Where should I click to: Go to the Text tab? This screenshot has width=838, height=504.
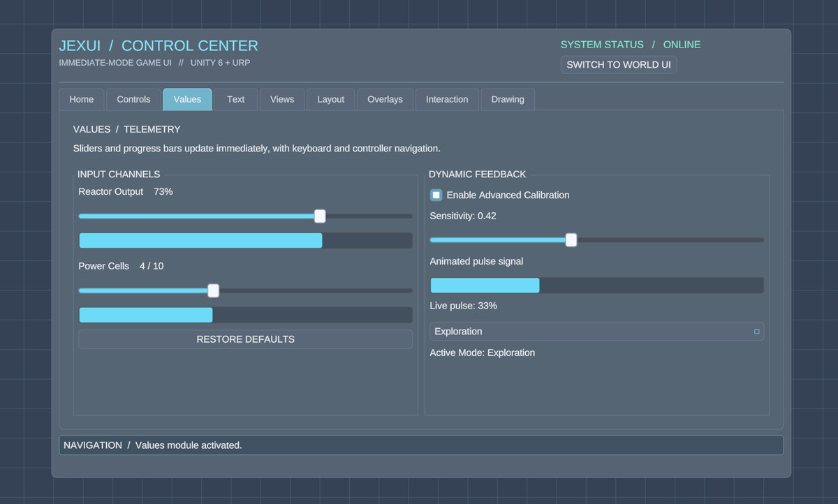click(236, 99)
